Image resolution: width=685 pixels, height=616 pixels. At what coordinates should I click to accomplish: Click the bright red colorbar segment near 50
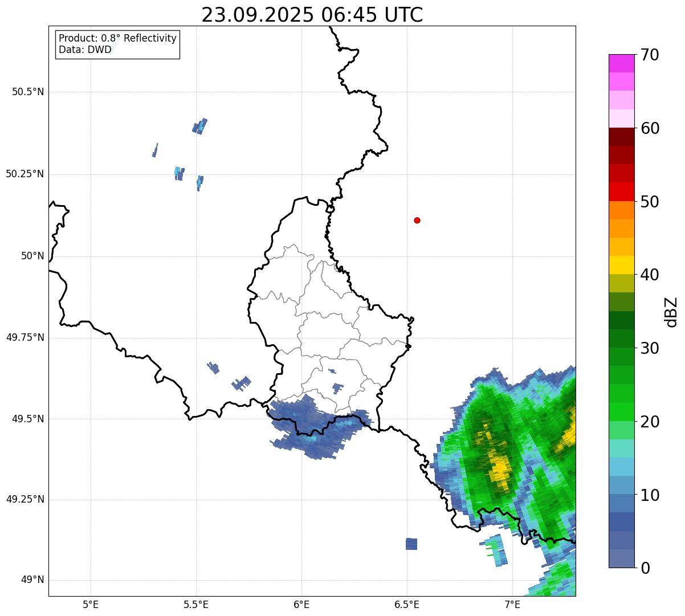621,192
